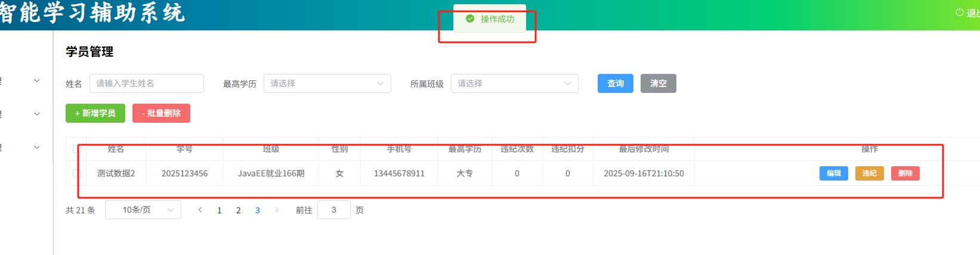
Task: Click the phone number 13445678911
Action: 400,173
